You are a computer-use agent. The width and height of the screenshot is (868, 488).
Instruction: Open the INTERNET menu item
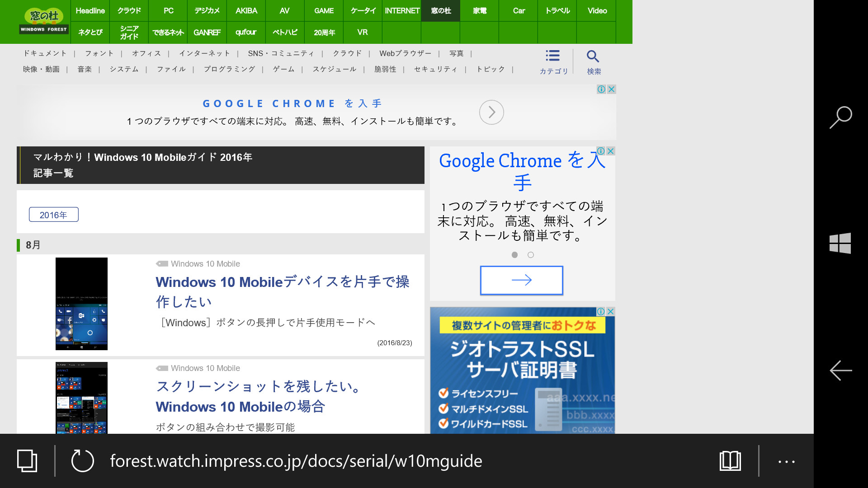401,11
